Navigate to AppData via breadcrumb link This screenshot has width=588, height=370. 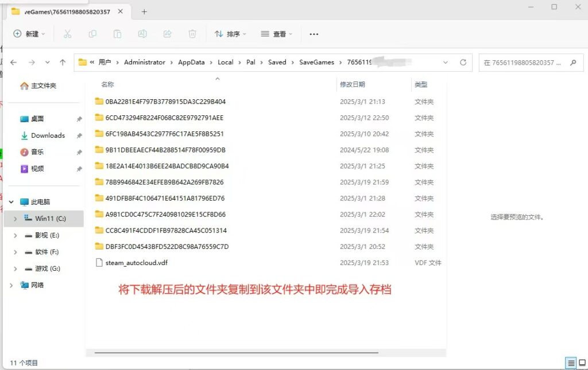point(191,62)
